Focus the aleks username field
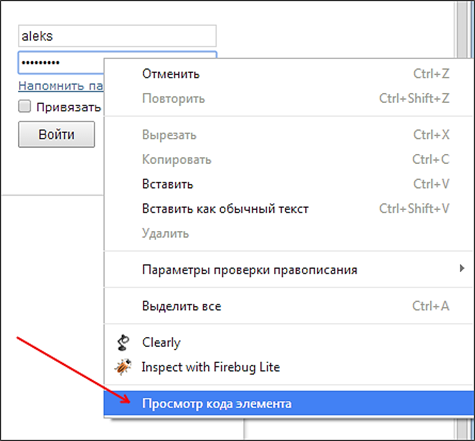The height and width of the screenshot is (441, 475). (117, 36)
